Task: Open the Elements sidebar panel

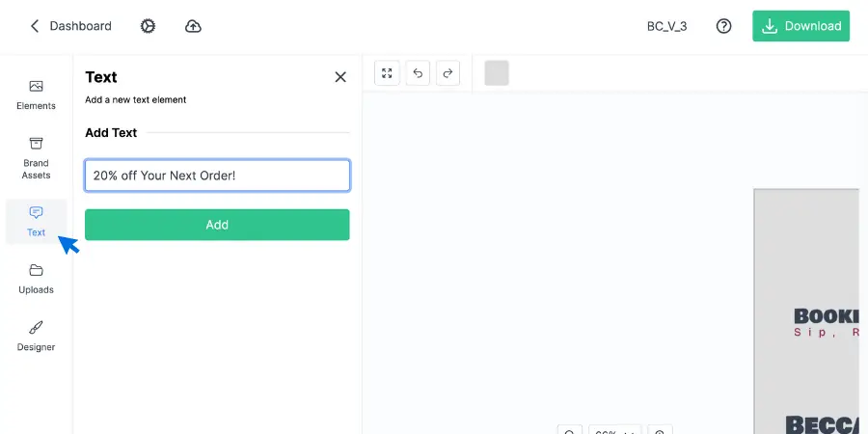Action: point(36,95)
